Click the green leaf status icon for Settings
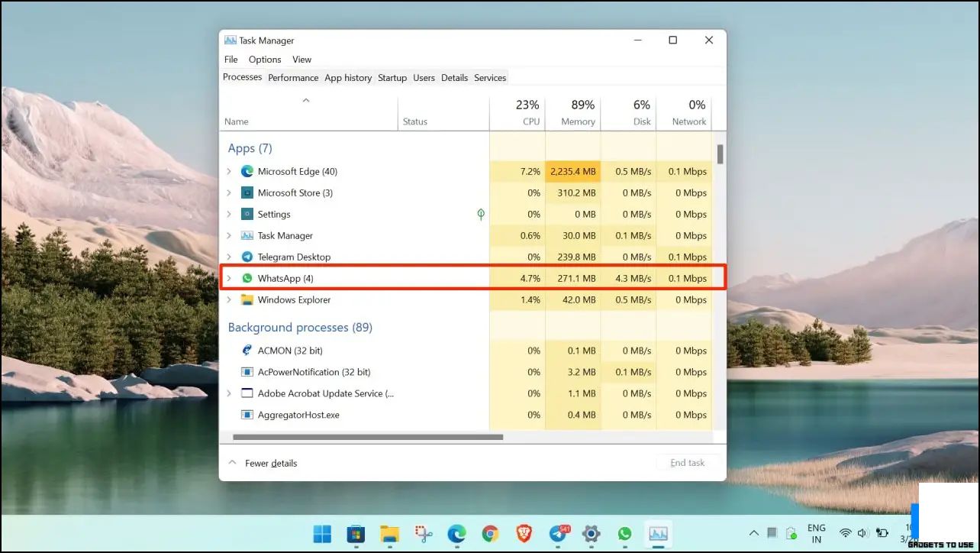The height and width of the screenshot is (553, 980). pos(481,214)
